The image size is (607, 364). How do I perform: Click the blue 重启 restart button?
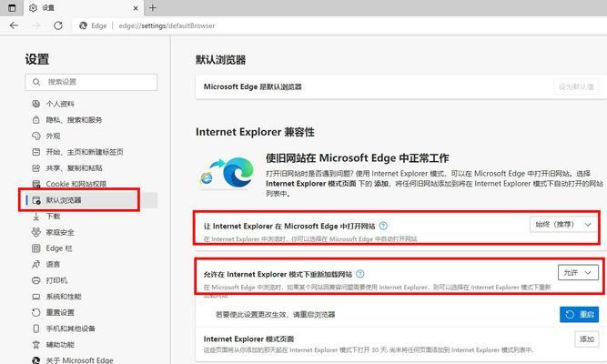[x=579, y=315]
